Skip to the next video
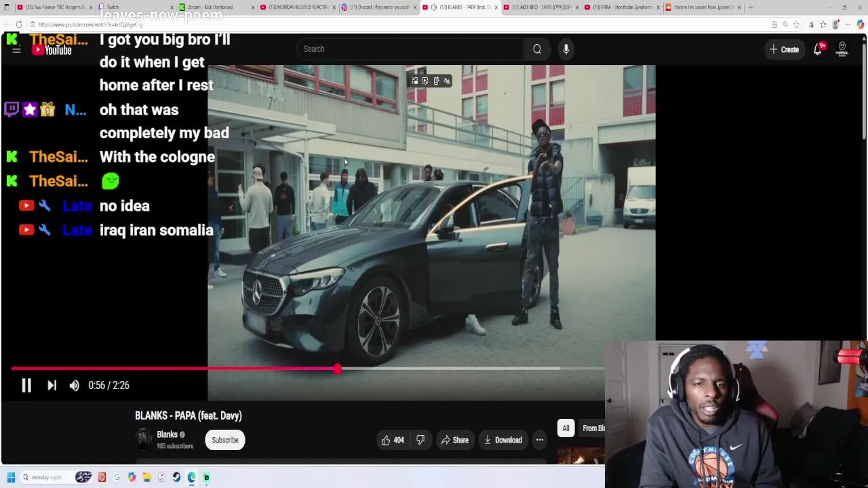 coord(52,385)
